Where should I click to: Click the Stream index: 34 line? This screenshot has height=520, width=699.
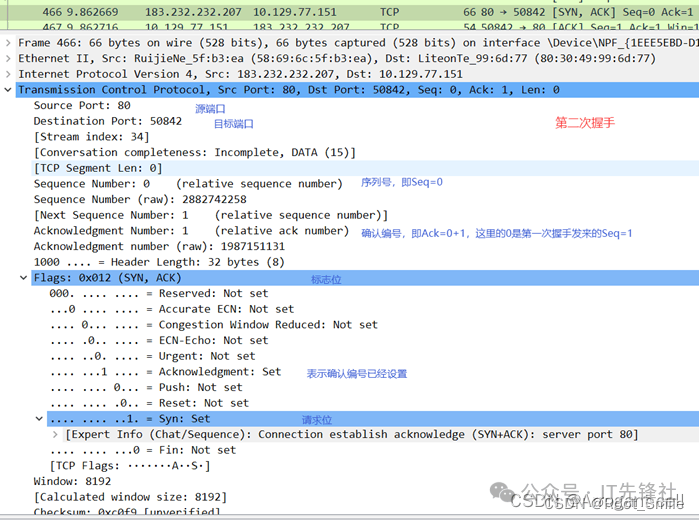pos(92,137)
